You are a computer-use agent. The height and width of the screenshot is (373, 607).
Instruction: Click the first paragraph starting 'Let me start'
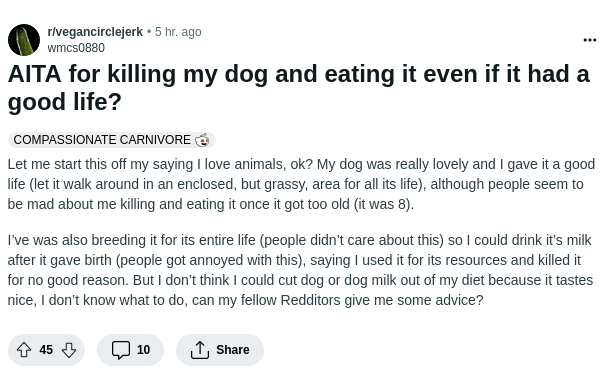(x=301, y=184)
